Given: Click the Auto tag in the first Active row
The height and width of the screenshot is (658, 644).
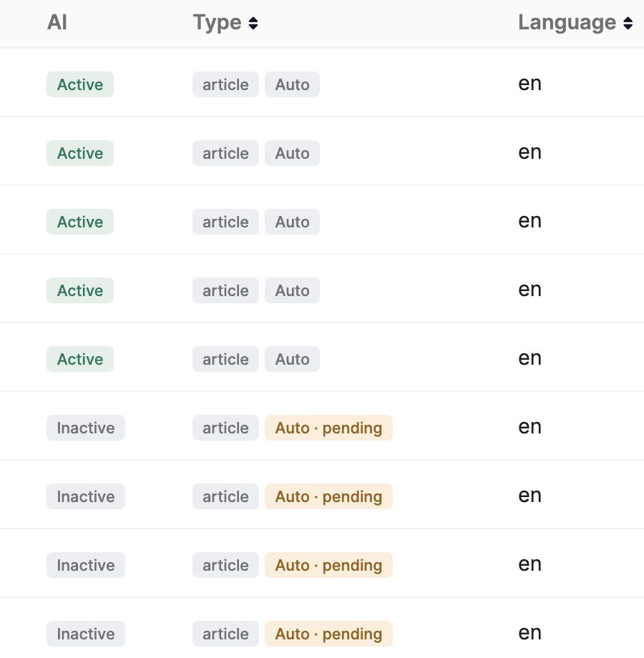Looking at the screenshot, I should click(292, 84).
